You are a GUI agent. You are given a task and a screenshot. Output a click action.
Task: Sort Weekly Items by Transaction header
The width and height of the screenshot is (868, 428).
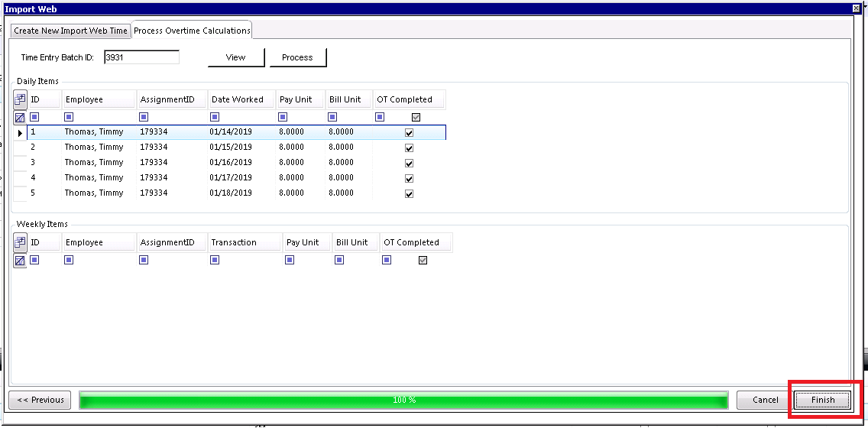pos(245,242)
